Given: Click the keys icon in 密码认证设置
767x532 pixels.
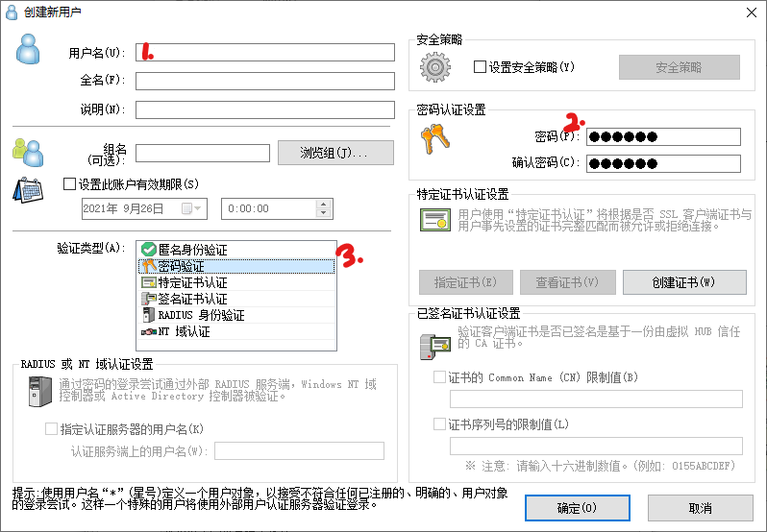Looking at the screenshot, I should pyautogui.click(x=434, y=138).
